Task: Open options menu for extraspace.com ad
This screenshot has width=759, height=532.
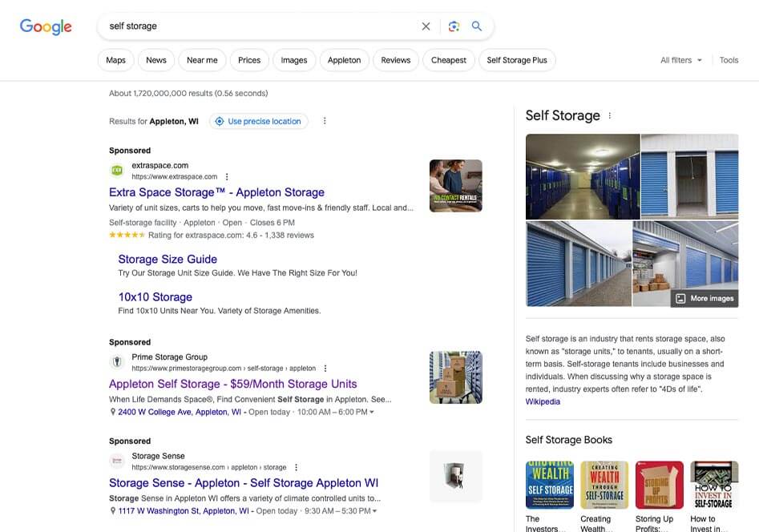Action: (x=227, y=177)
